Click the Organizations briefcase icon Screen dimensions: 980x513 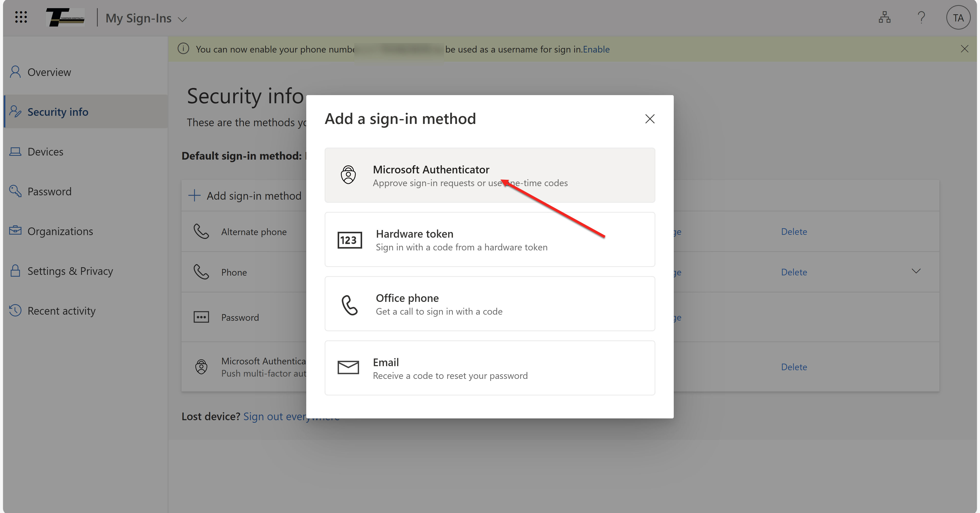click(15, 230)
